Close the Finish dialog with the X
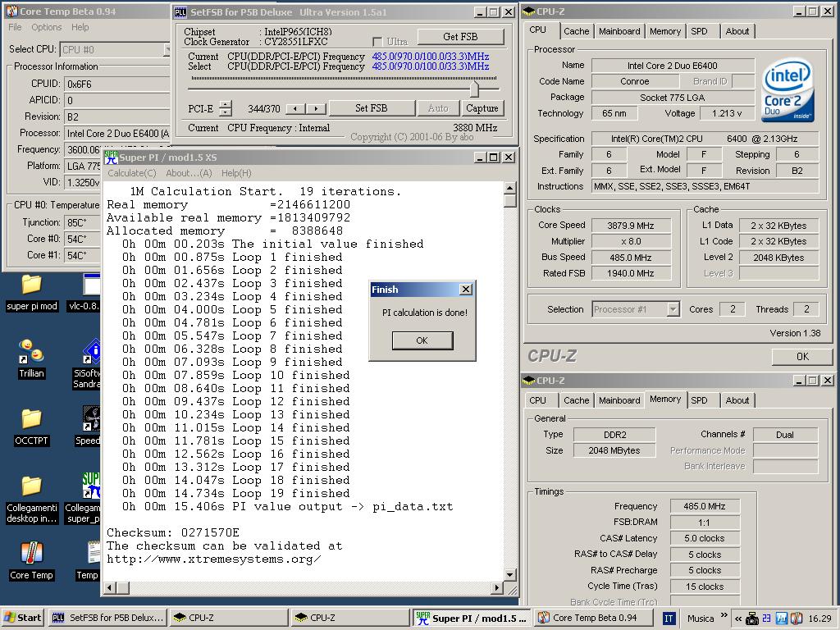Screen dimensions: 840x630 point(466,290)
